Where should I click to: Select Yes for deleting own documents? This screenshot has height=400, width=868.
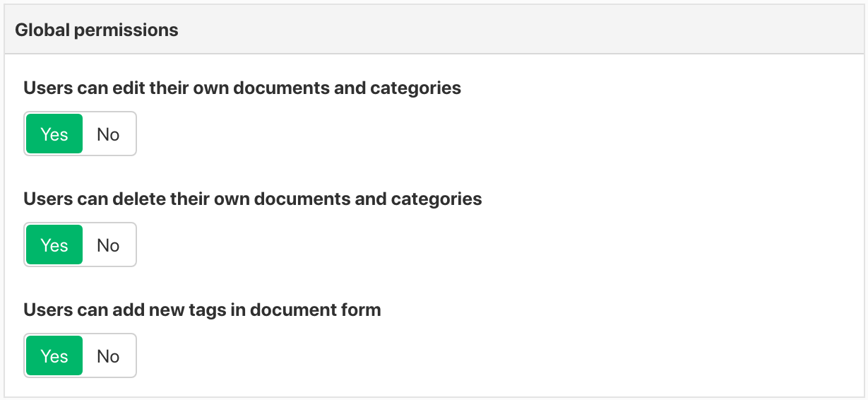[54, 245]
